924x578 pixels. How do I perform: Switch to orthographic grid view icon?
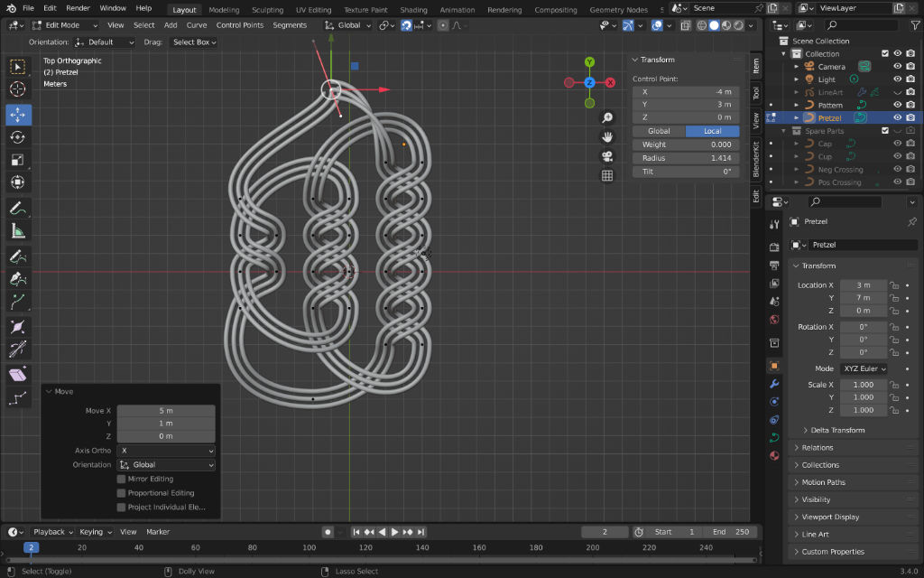607,175
